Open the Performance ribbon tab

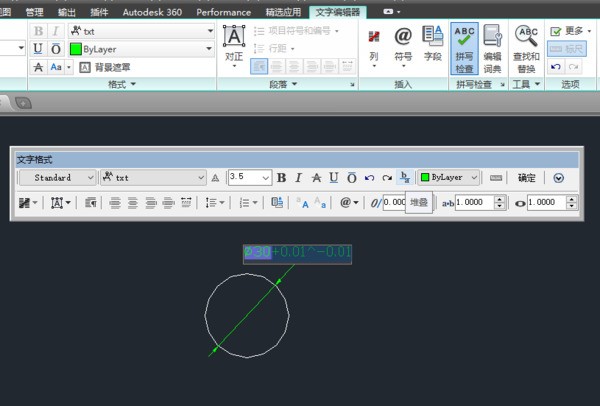click(224, 12)
